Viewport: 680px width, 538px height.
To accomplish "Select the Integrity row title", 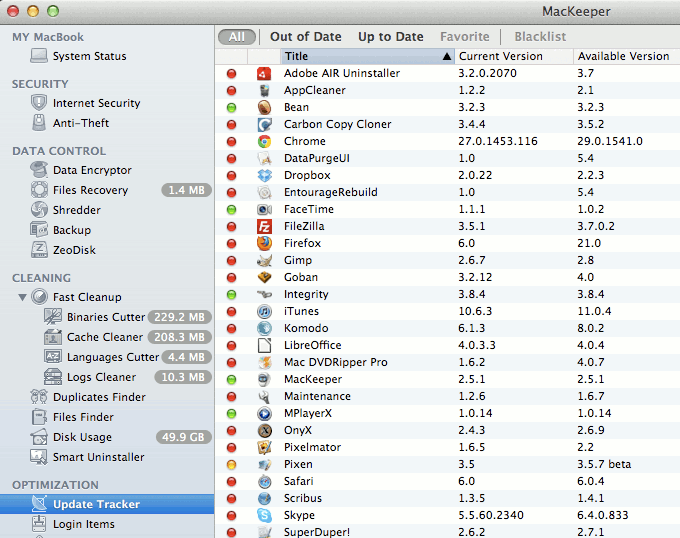I will [306, 294].
